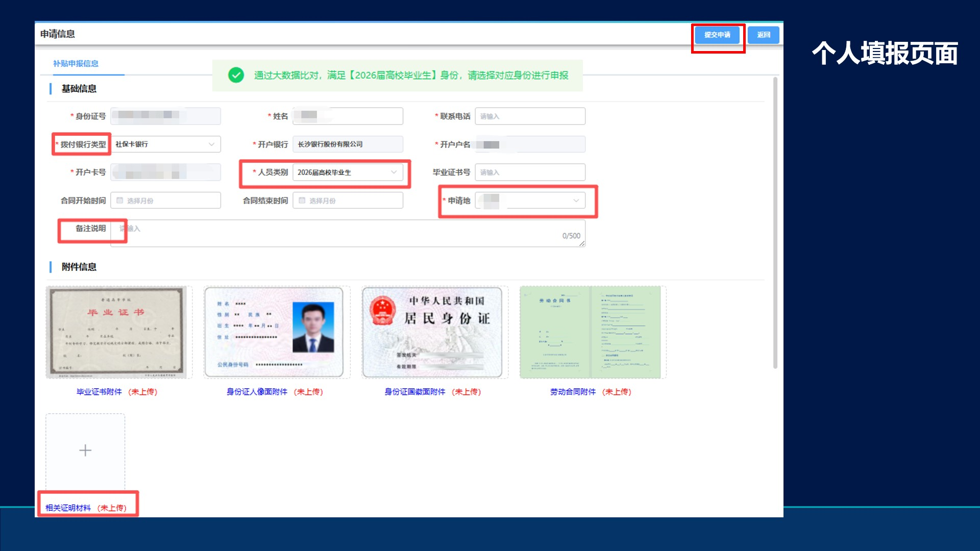Click the 0/500 character counter
This screenshot has height=551, width=980.
571,236
